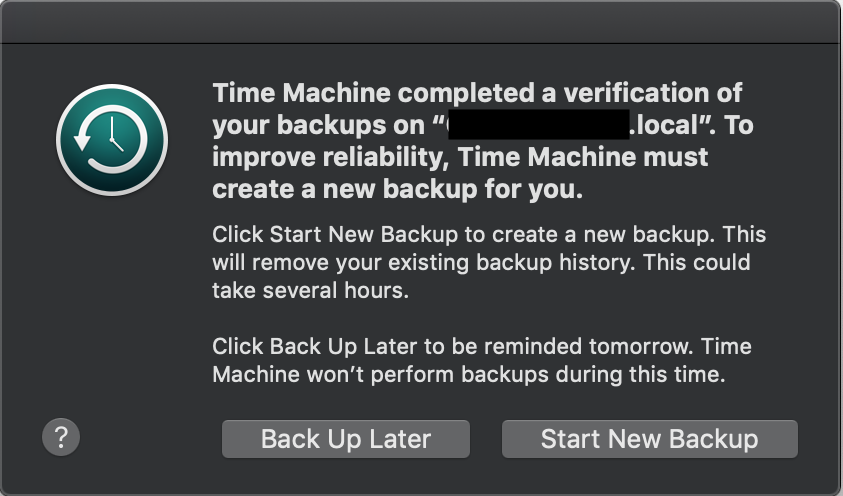Open help with the question mark button

[61, 437]
